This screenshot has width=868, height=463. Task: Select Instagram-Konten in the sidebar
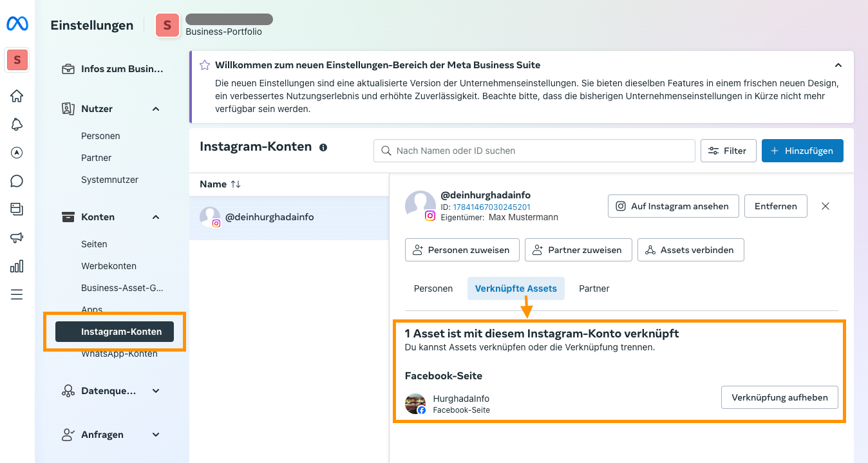(115, 332)
